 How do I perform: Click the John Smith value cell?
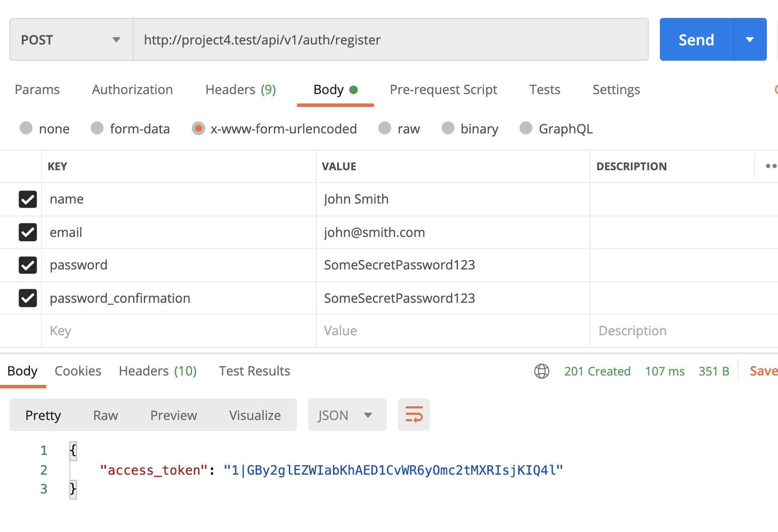[x=453, y=199]
